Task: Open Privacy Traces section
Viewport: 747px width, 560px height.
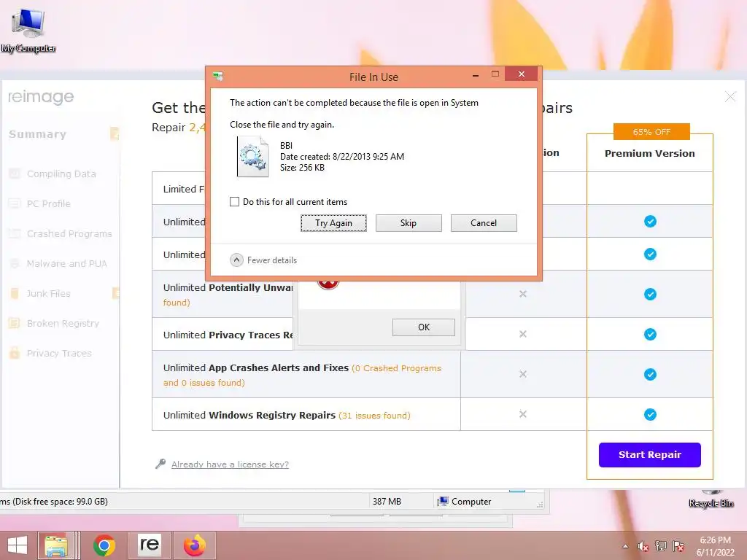Action: pos(59,353)
